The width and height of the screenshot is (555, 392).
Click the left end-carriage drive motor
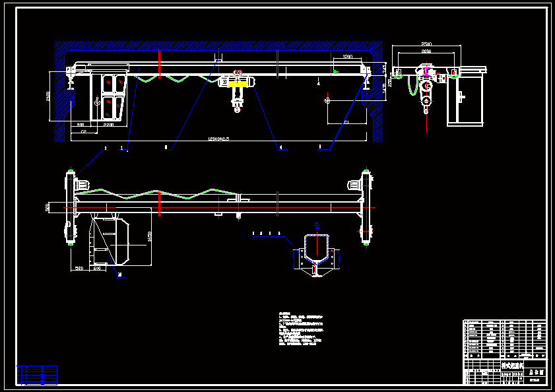coord(82,185)
